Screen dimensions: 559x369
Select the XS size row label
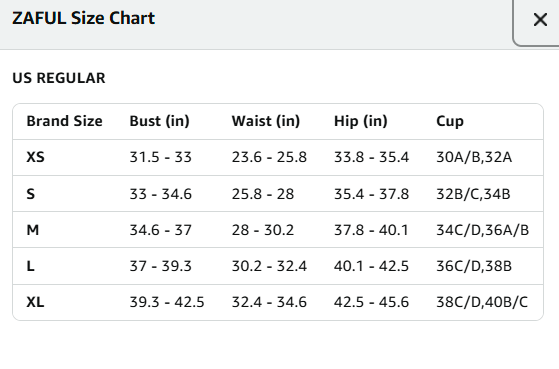click(36, 157)
